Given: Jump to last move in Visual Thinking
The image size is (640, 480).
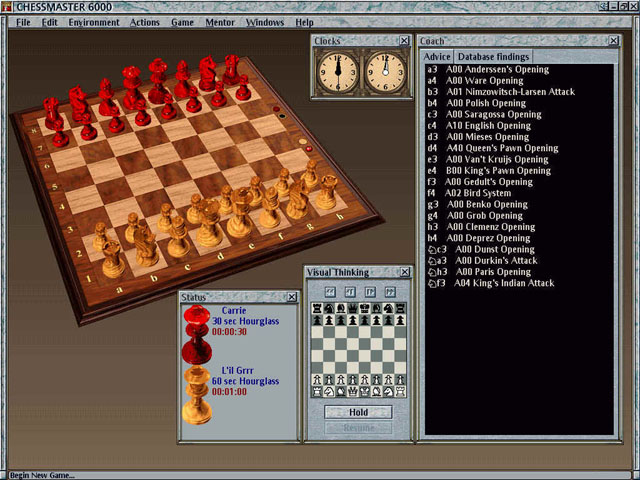Looking at the screenshot, I should [390, 292].
